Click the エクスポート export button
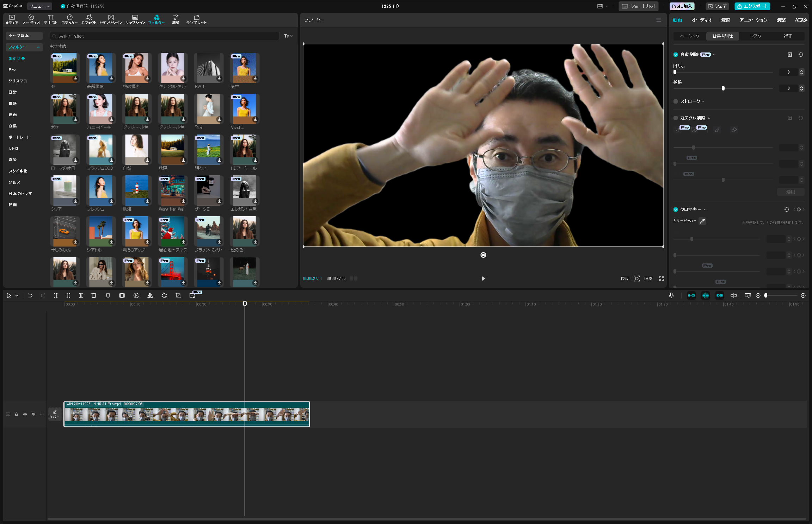The width and height of the screenshot is (812, 524). coord(752,6)
